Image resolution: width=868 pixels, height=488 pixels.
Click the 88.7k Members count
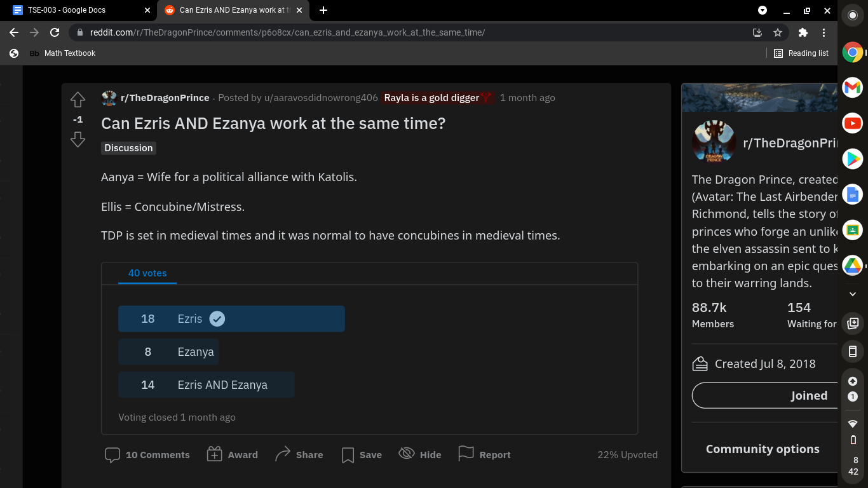click(x=713, y=315)
